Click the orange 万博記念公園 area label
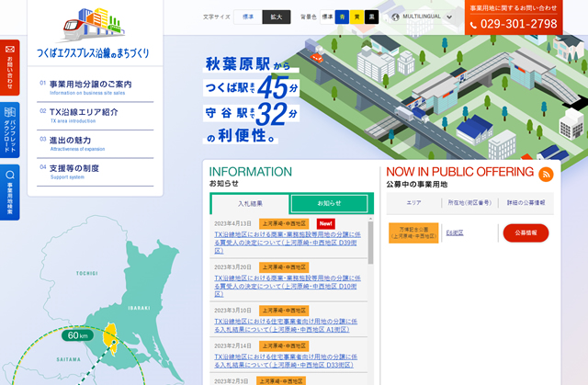Screen dimensions: 588x385 [413, 232]
